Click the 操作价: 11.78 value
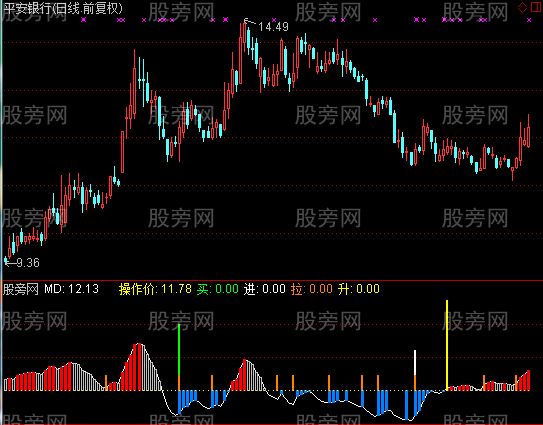 [x=155, y=289]
